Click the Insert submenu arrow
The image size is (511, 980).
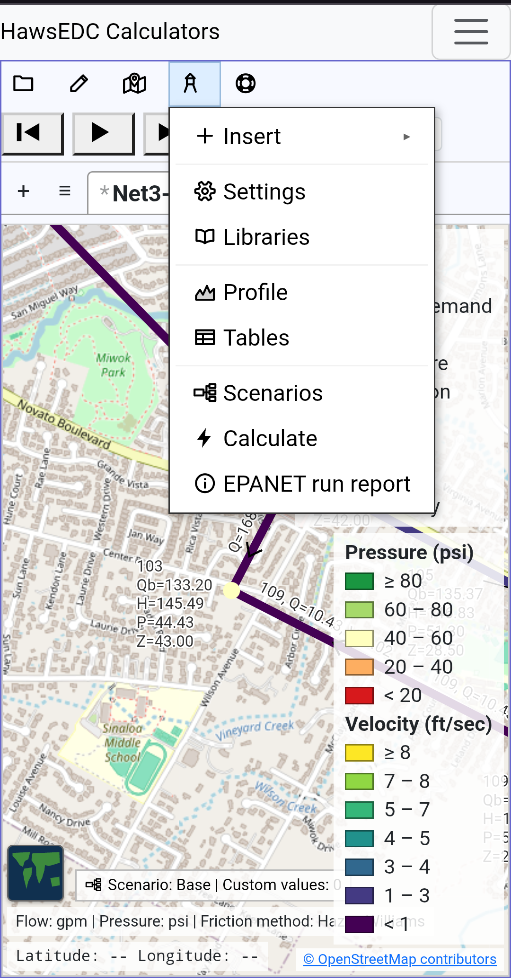click(x=406, y=137)
